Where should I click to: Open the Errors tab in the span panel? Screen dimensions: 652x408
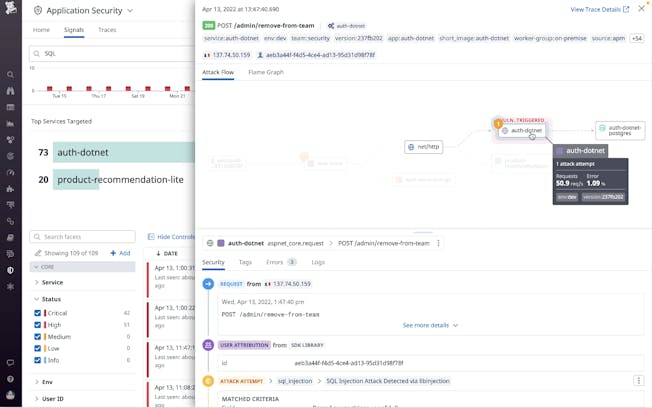point(281,262)
